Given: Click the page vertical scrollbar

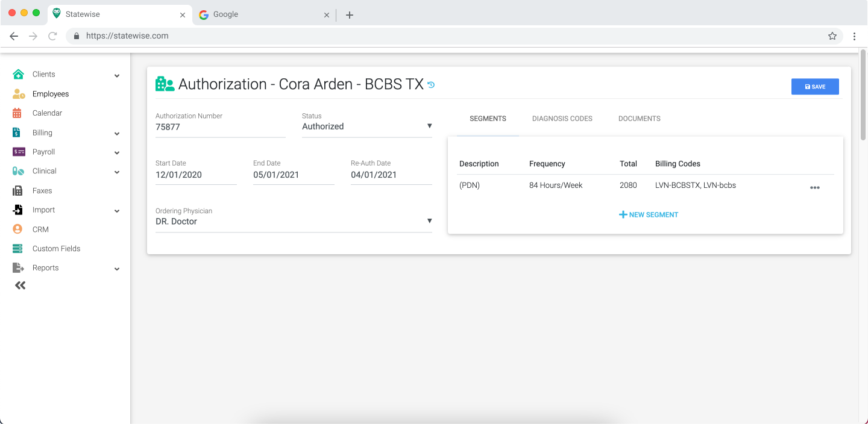Looking at the screenshot, I should coord(863,96).
